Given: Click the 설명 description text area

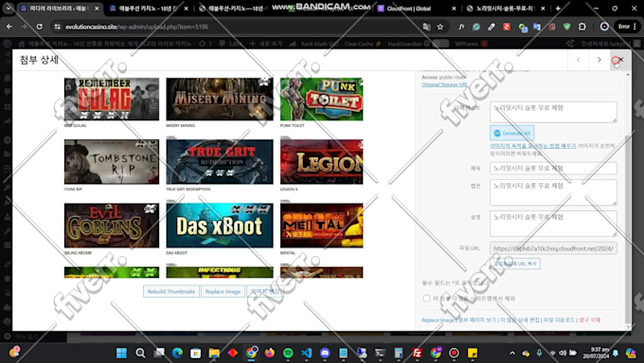Looking at the screenshot, I should point(553,224).
